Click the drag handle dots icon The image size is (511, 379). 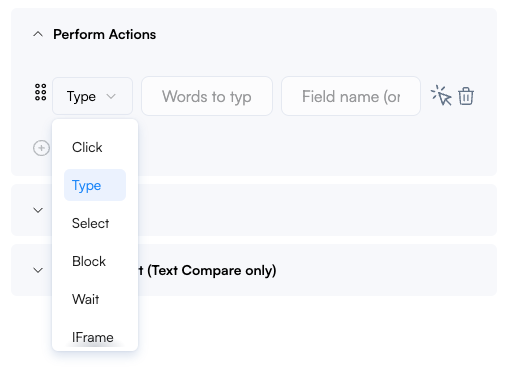tap(41, 92)
